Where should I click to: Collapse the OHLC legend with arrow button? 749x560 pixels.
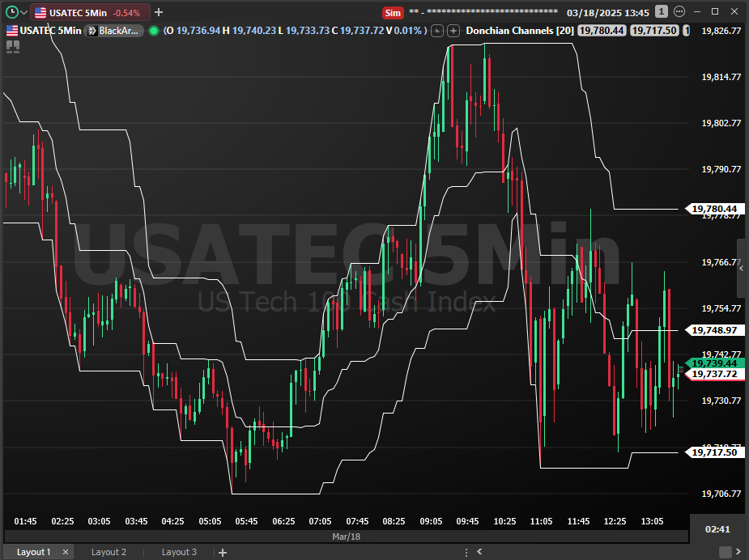pos(438,31)
